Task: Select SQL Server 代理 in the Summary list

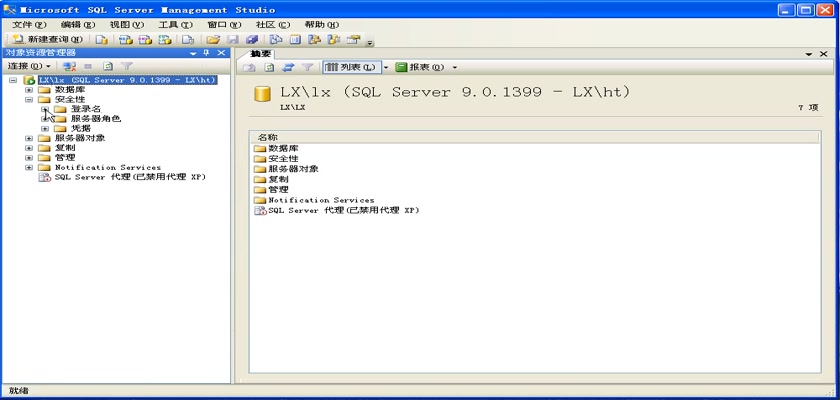Action: pos(343,210)
